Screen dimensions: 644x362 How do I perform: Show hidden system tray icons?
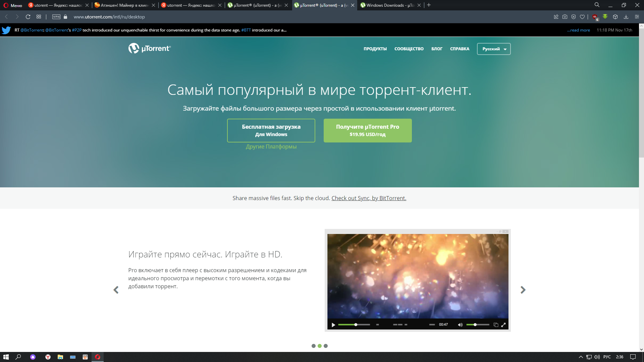click(x=581, y=357)
